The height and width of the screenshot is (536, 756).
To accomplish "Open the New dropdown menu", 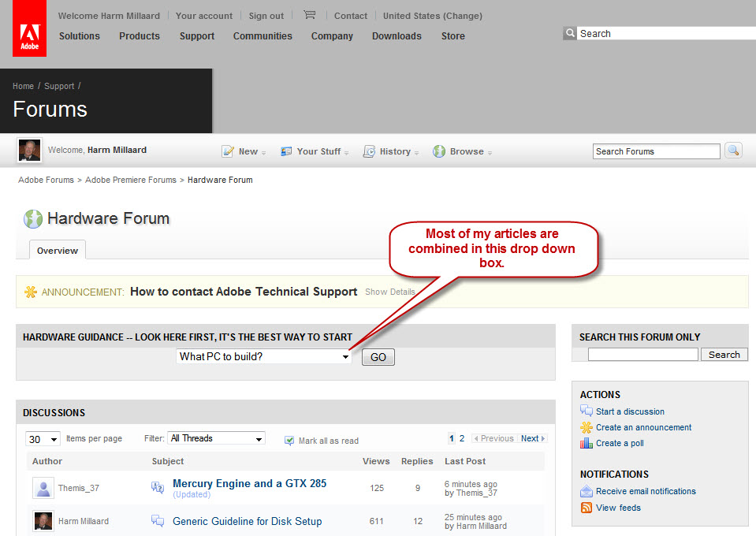I will (244, 151).
